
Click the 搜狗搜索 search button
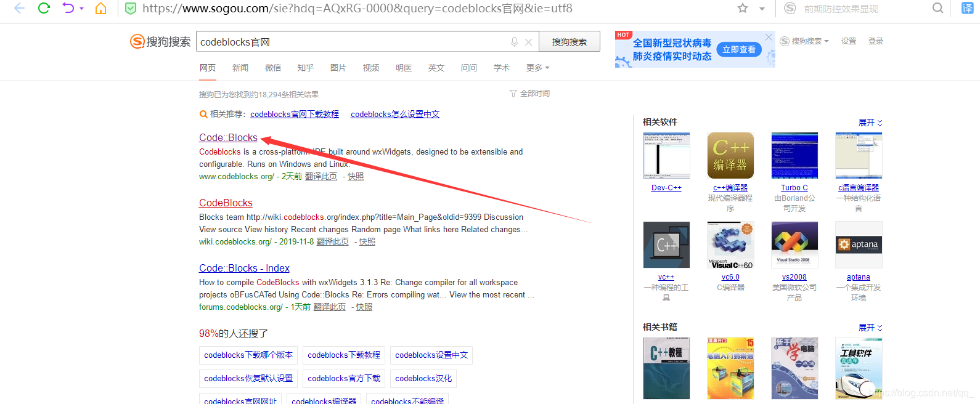[570, 42]
